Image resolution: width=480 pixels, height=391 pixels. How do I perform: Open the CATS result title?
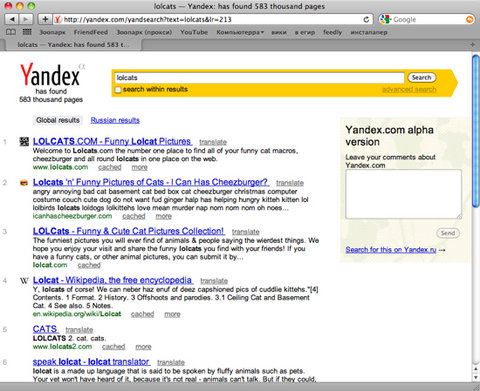pyautogui.click(x=45, y=329)
